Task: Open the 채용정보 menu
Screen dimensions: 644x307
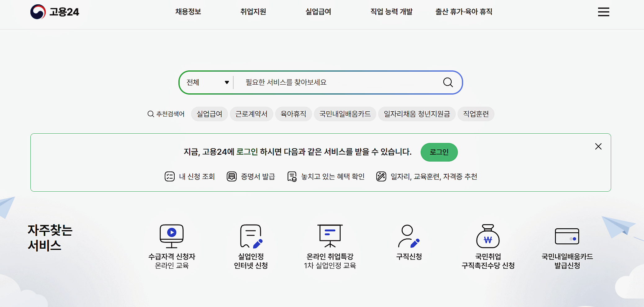Action: tap(188, 11)
